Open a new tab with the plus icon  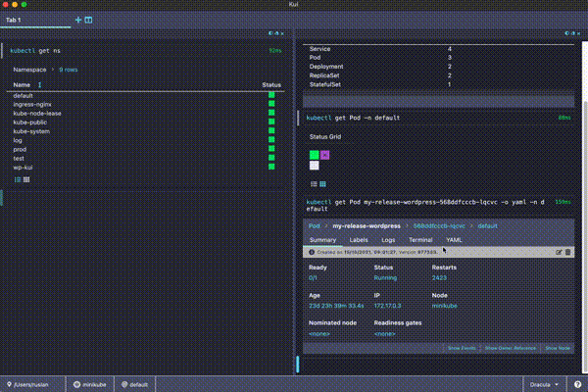pyautogui.click(x=78, y=20)
